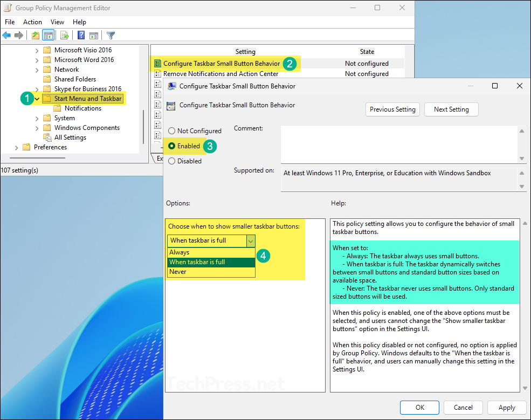Expand the Windows Components tree node
The width and height of the screenshot is (531, 420).
point(37,128)
